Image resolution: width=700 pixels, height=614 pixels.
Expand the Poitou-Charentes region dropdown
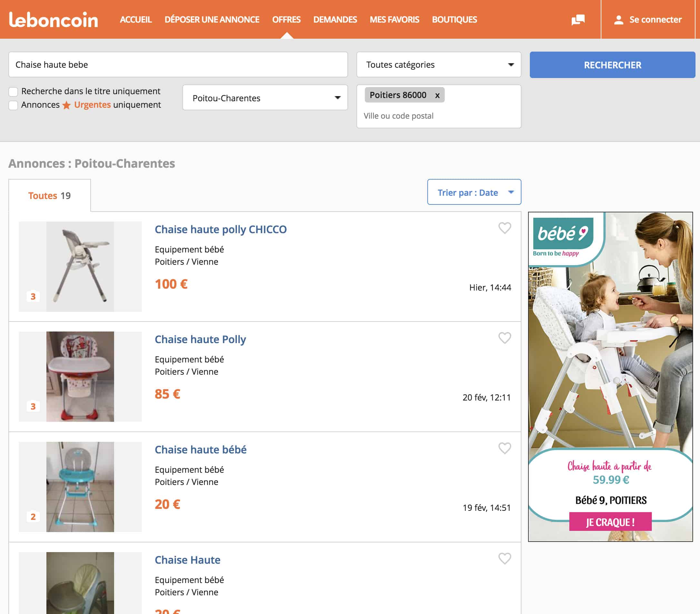point(265,98)
